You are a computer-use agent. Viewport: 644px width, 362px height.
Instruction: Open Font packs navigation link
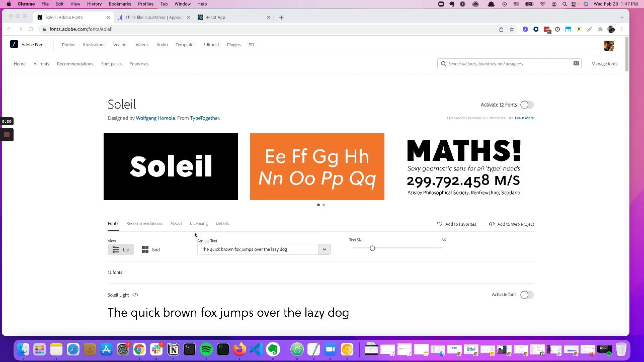coord(111,64)
